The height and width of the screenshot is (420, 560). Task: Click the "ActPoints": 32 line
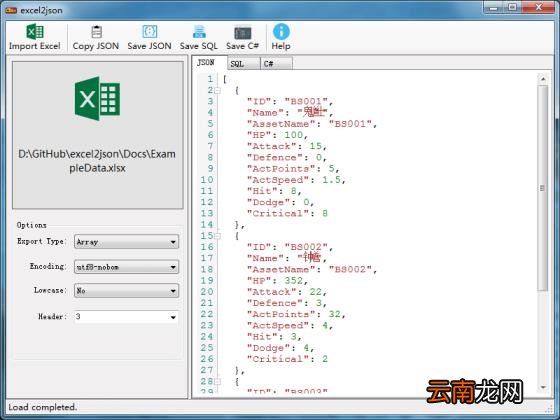pyautogui.click(x=296, y=314)
